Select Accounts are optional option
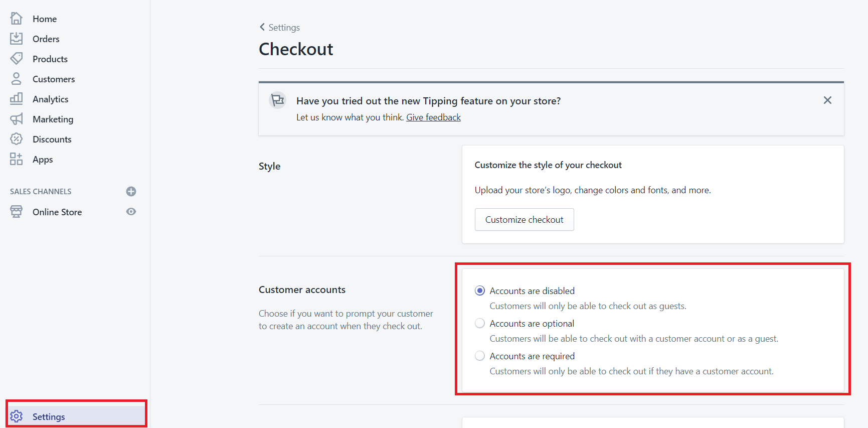Screen dimensions: 868x428 click(x=480, y=323)
